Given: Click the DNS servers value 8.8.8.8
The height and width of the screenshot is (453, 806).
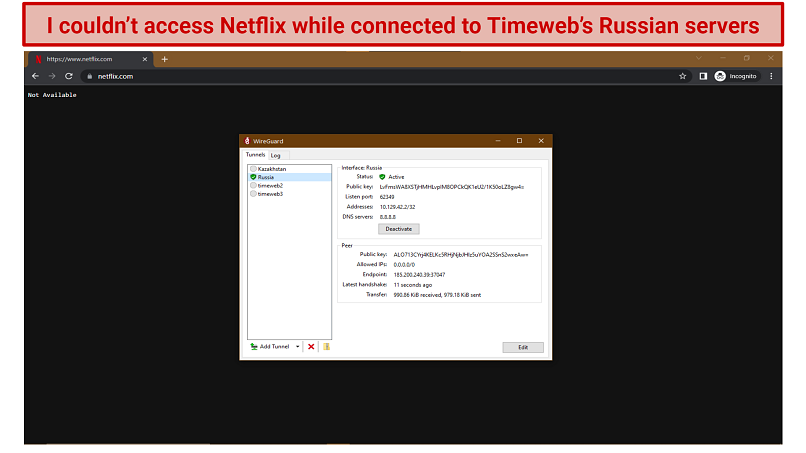Looking at the screenshot, I should [388, 217].
